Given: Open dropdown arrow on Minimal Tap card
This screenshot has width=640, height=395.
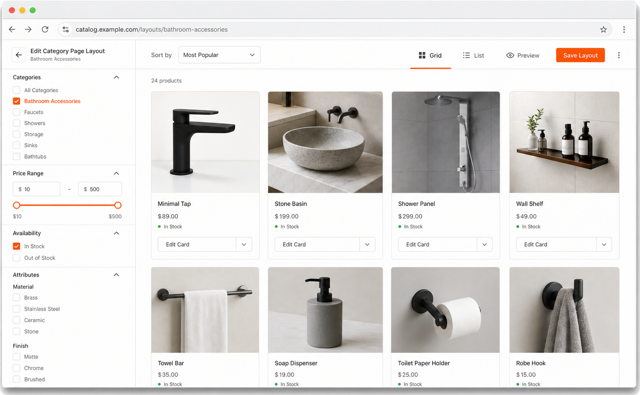Looking at the screenshot, I should click(x=244, y=244).
